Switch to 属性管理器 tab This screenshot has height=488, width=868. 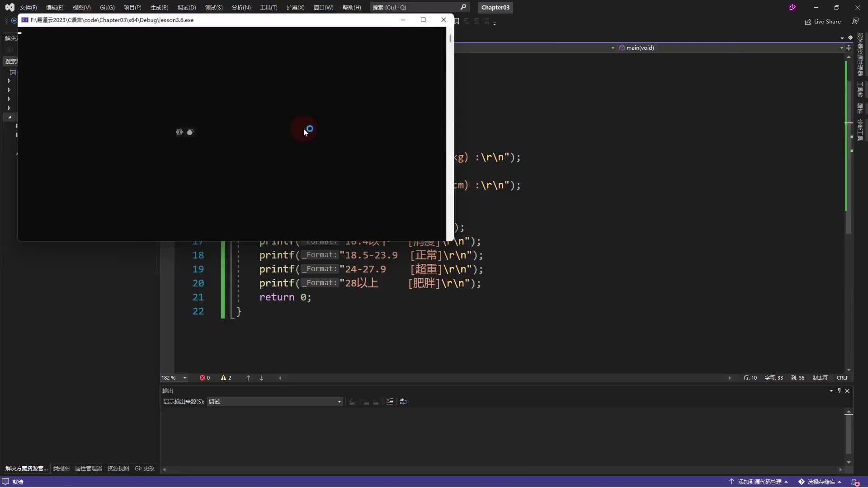(x=88, y=469)
